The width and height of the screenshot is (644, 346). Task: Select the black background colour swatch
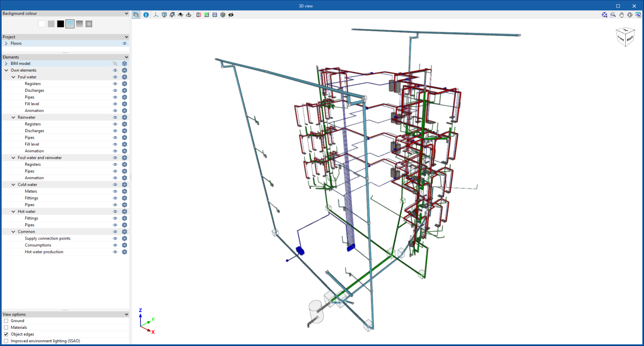click(x=60, y=24)
